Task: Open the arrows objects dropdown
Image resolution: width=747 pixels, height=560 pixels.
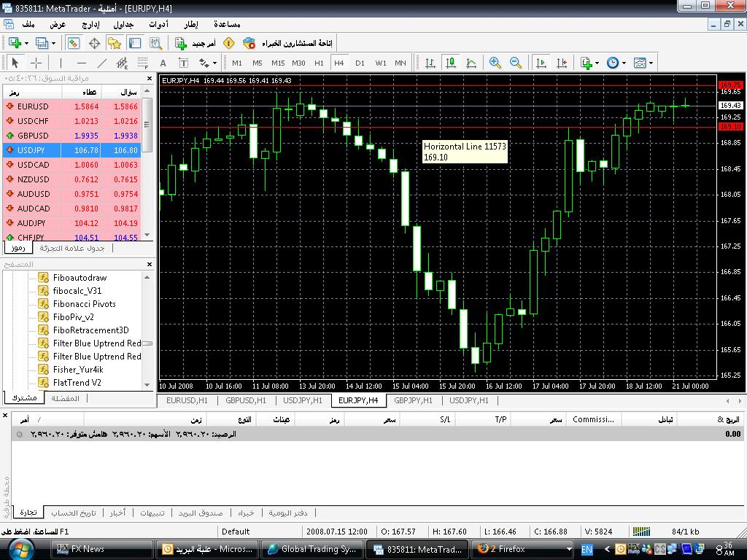Action: tap(208, 63)
